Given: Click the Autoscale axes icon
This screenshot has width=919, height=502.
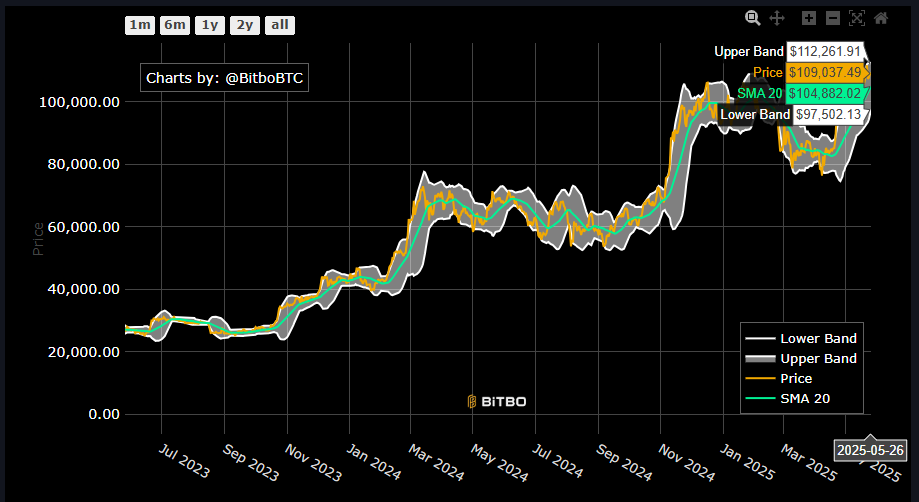Looking at the screenshot, I should [857, 18].
